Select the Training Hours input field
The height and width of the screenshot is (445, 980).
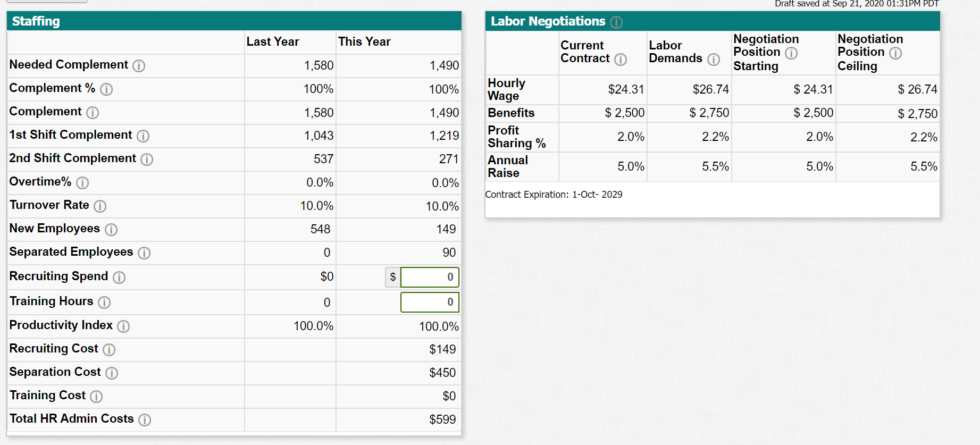click(430, 302)
